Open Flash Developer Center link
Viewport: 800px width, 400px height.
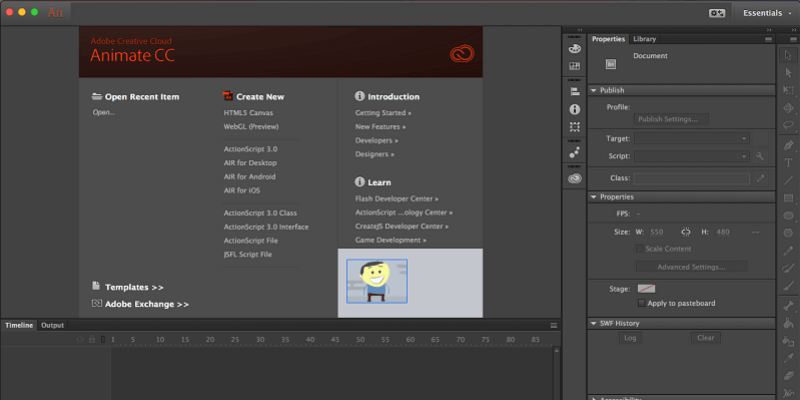tap(397, 198)
